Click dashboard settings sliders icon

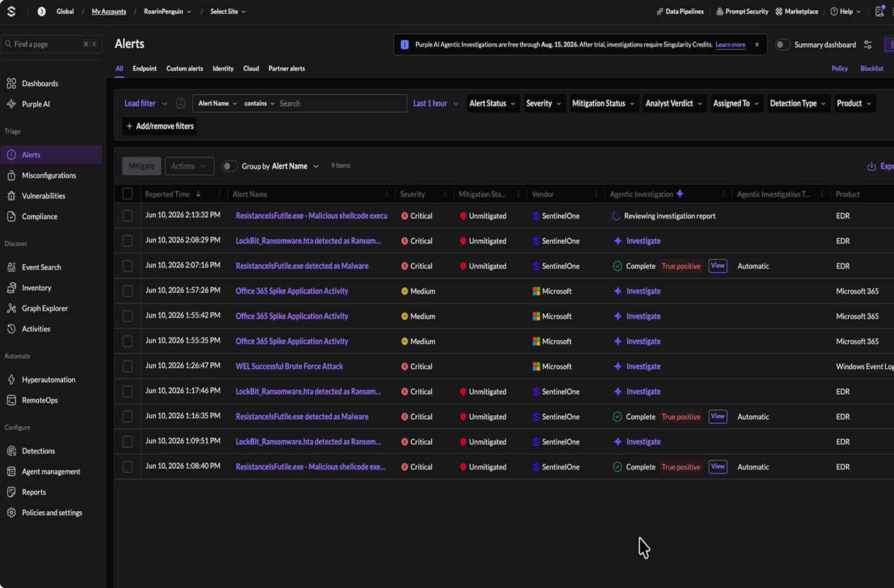[x=868, y=44]
